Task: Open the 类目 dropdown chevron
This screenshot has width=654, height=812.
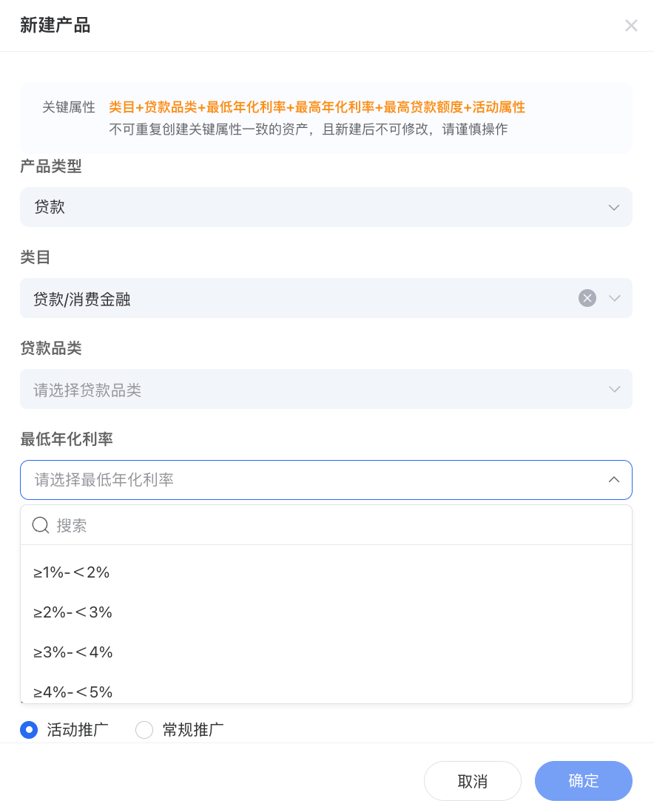Action: pyautogui.click(x=614, y=298)
